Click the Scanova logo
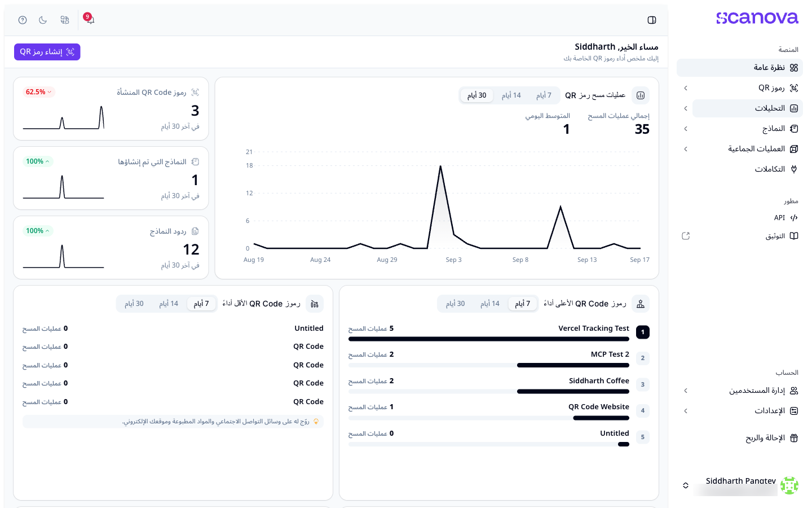This screenshot has height=508, width=812. (757, 18)
